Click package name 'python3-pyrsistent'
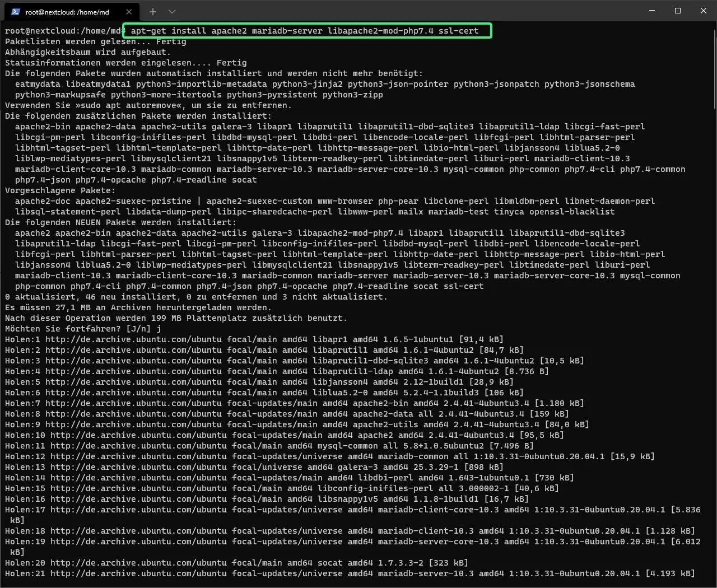Image resolution: width=717 pixels, height=588 pixels. 272,95
